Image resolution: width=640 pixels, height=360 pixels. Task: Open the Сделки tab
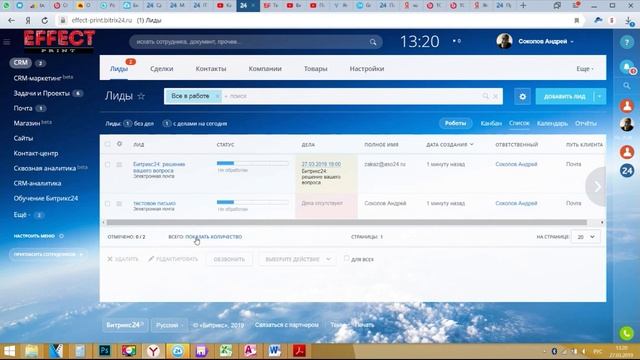pos(162,69)
